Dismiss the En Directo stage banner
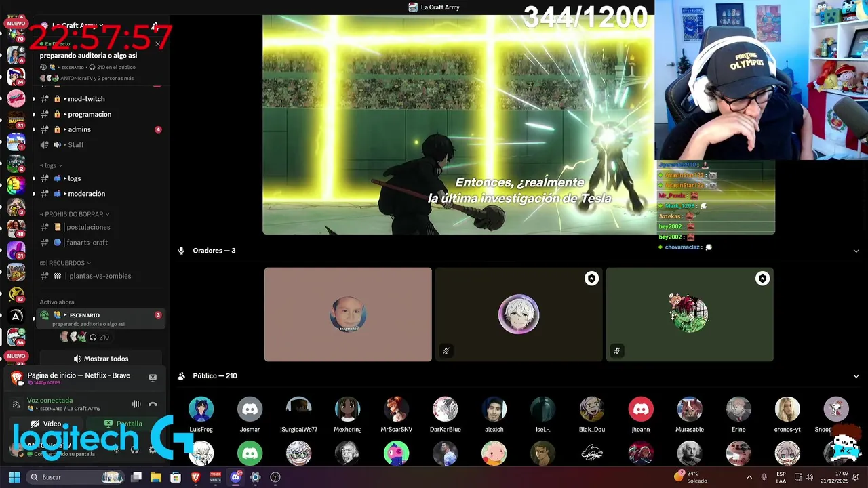Viewport: 868px width, 488px height. point(157,44)
